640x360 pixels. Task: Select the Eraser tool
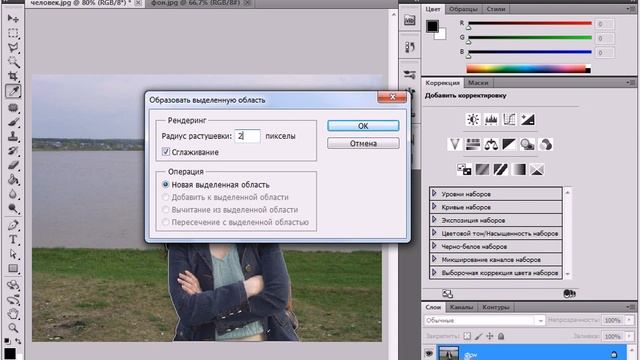pos(13,165)
